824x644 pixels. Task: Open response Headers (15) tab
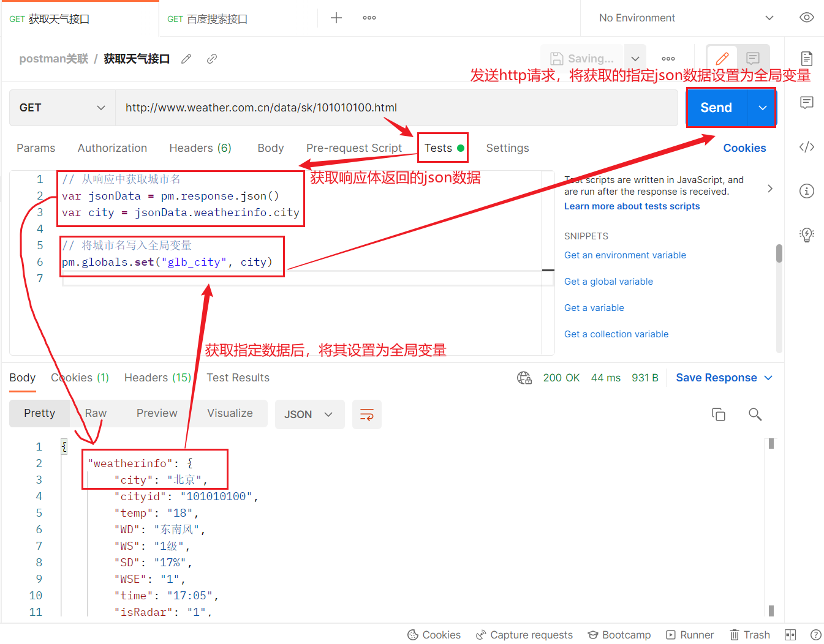coord(158,378)
